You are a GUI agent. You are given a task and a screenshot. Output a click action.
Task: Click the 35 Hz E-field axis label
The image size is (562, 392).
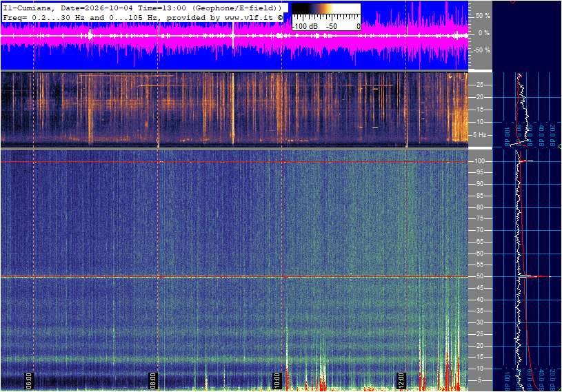(479, 311)
